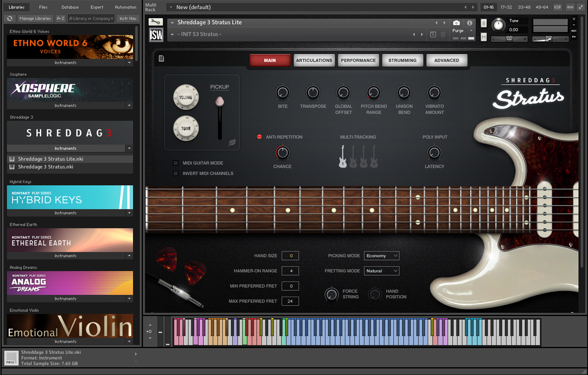Toggle A-Z library sorting
The image size is (588, 375).
coord(60,19)
